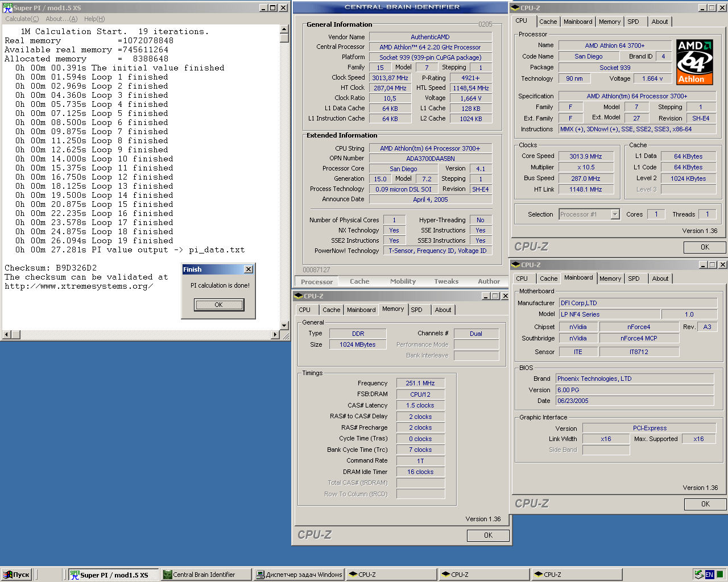Select Processor tab in Central Brain Identifier
The width and height of the screenshot is (728, 582).
point(317,282)
